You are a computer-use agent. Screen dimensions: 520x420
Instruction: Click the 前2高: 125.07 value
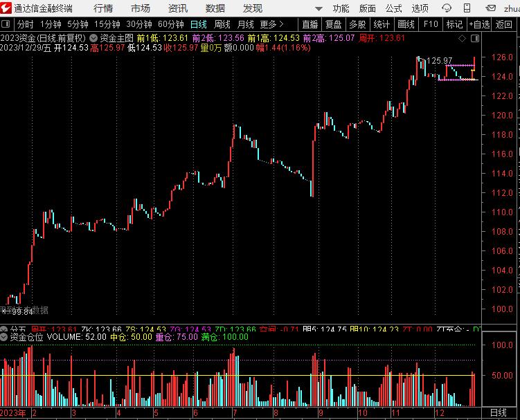pyautogui.click(x=329, y=38)
